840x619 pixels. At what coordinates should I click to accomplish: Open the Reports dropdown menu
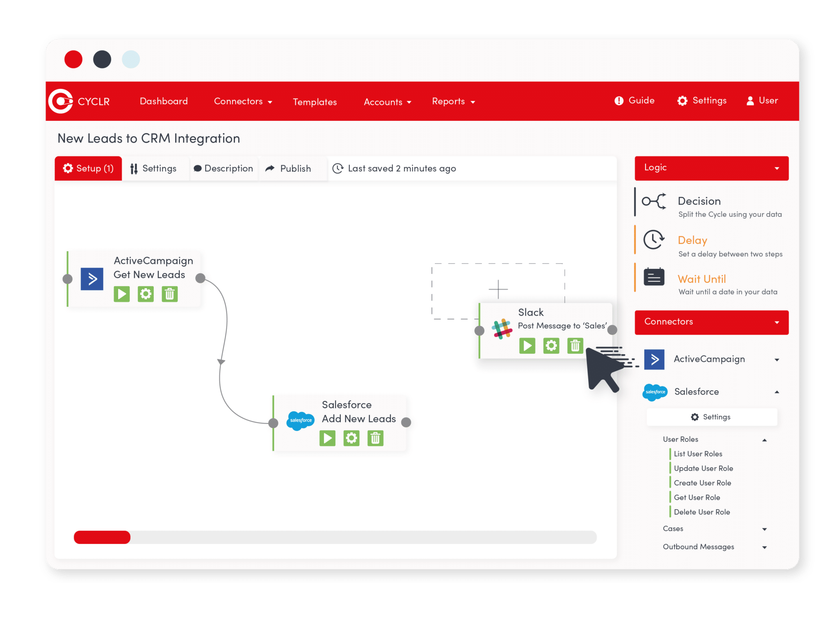[x=453, y=101]
